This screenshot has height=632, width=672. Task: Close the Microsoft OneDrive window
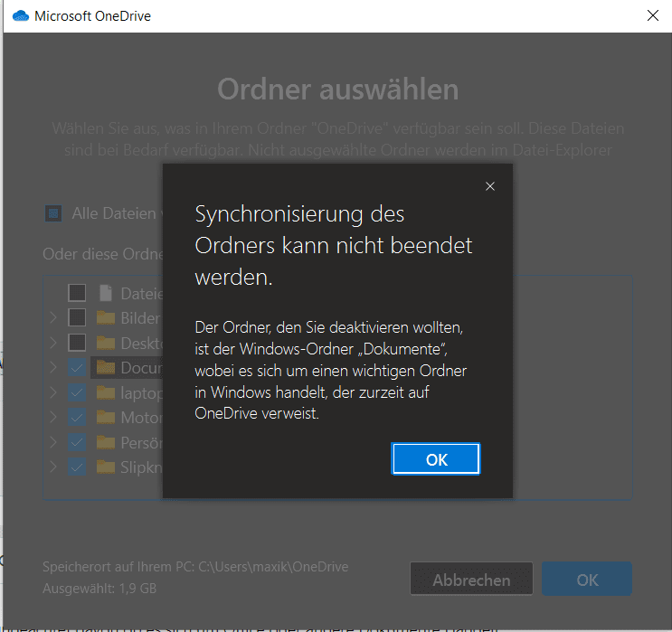pyautogui.click(x=652, y=16)
